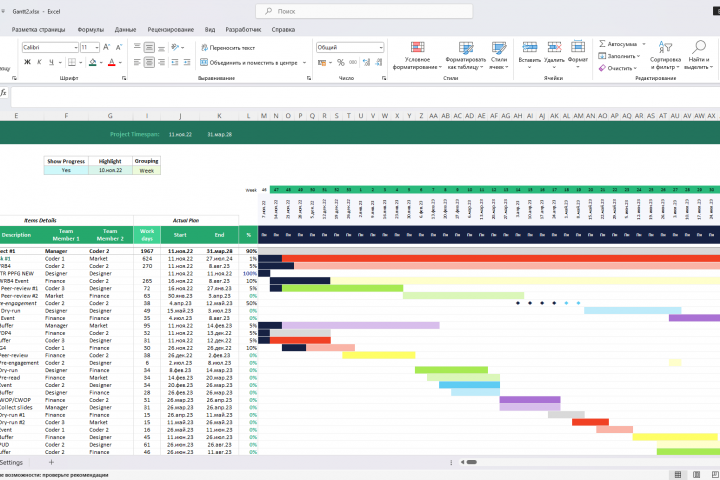This screenshot has height=480, width=720.
Task: Open Формулы ribbon tab
Action: 90,29
